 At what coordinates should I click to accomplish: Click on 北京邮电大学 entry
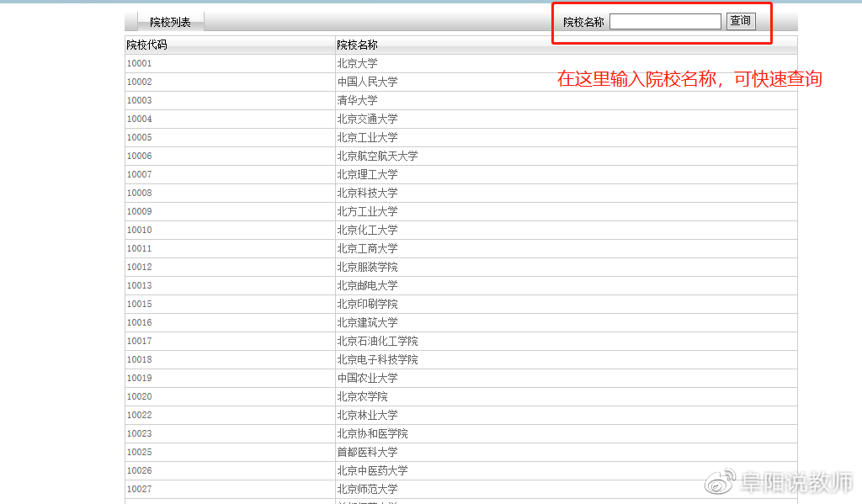(x=367, y=286)
